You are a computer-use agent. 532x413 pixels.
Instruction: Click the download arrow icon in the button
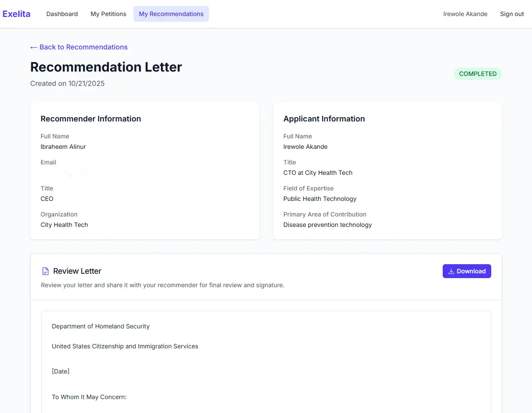coord(451,271)
